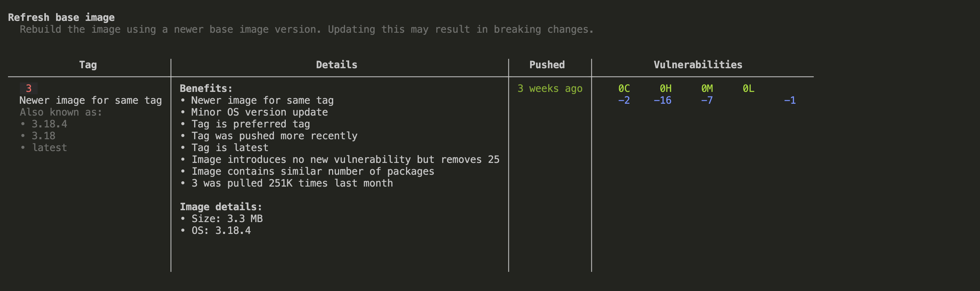Image resolution: width=980 pixels, height=291 pixels.
Task: Click the "-16" high vulnerability change value
Action: [x=663, y=101]
